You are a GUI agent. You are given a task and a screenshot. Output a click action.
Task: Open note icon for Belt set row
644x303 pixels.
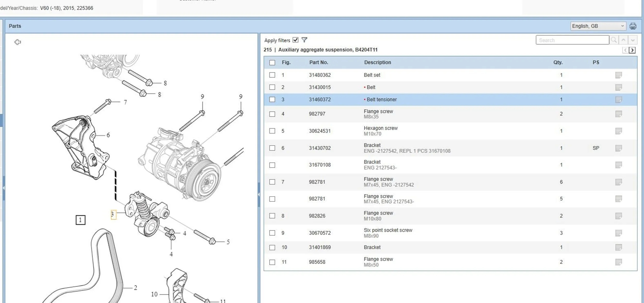tap(618, 75)
